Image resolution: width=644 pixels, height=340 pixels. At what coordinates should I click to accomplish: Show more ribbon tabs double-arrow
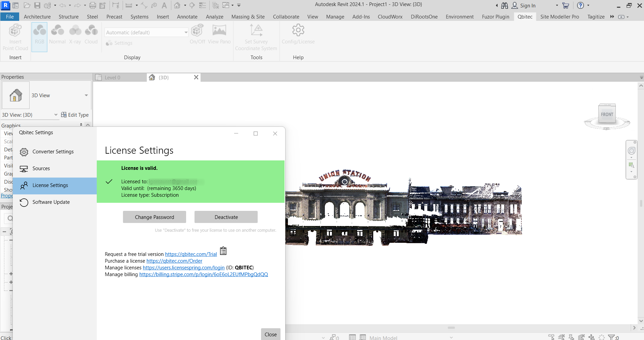(x=612, y=17)
